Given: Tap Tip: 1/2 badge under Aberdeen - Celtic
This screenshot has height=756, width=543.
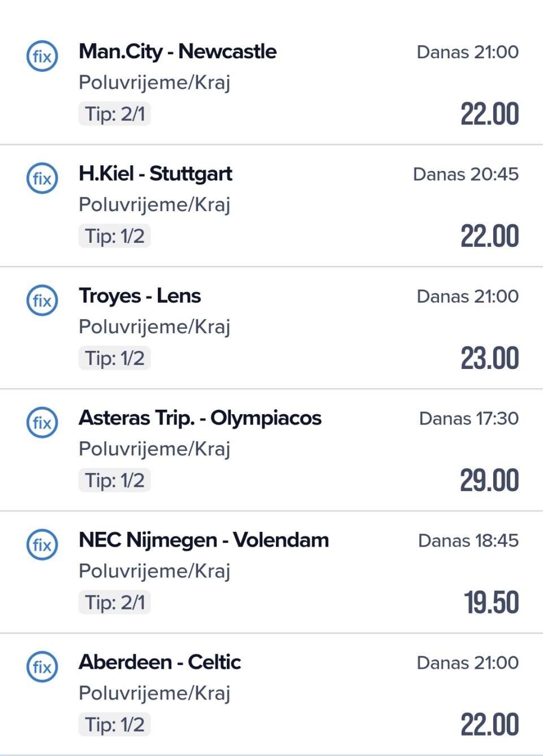Looking at the screenshot, I should [115, 725].
